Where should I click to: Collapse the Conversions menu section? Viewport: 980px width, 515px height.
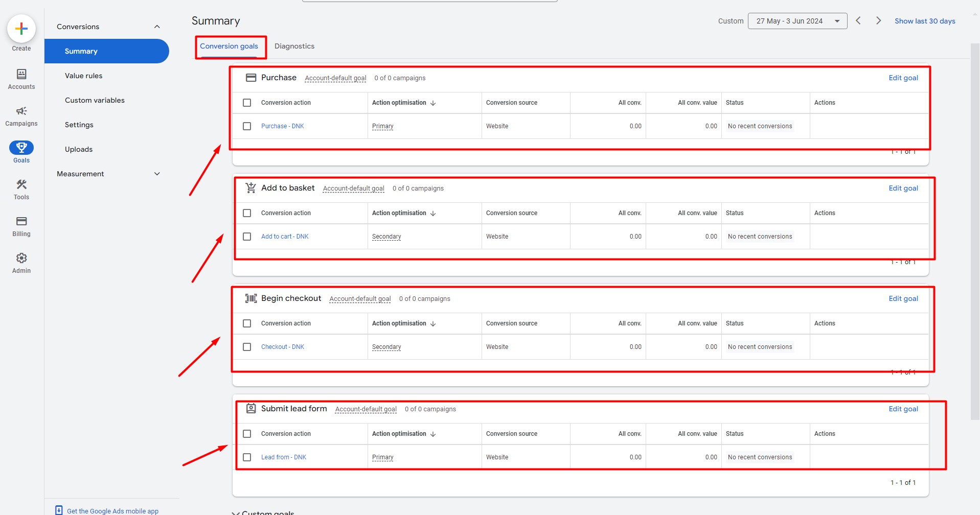tap(157, 27)
